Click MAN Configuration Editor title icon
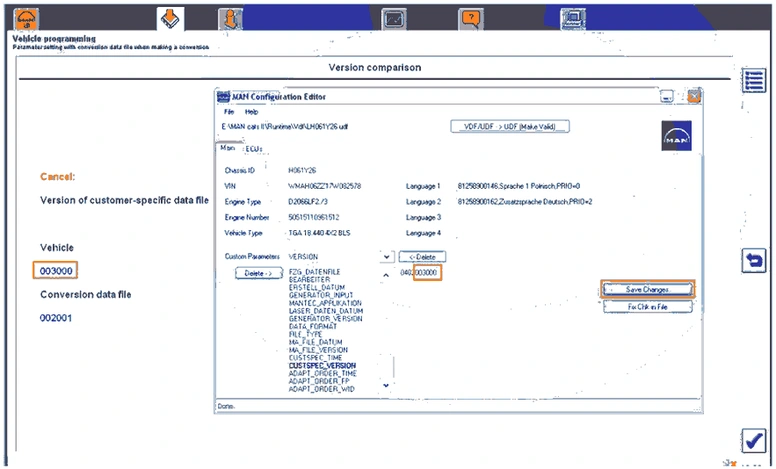The width and height of the screenshot is (776, 469). click(x=224, y=97)
